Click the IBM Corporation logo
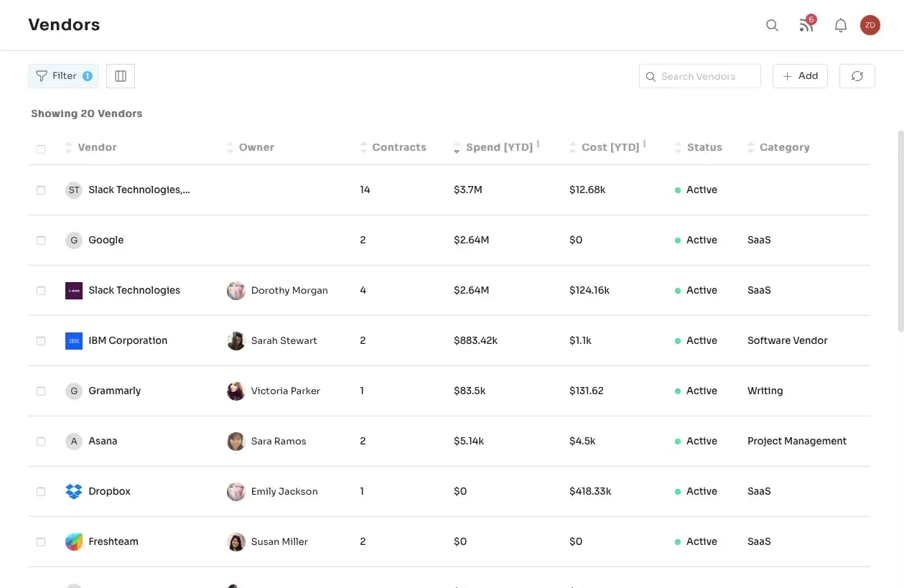Screen dimensions: 904x588 point(74,341)
